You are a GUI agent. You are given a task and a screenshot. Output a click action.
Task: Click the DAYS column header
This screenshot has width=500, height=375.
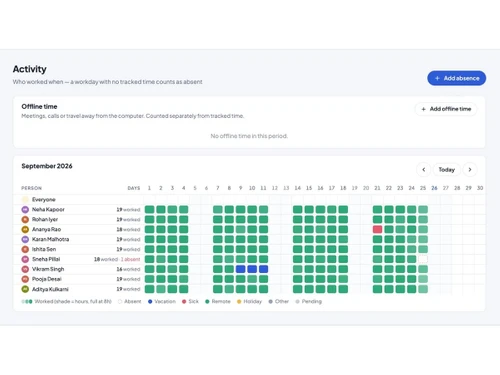[x=134, y=188]
